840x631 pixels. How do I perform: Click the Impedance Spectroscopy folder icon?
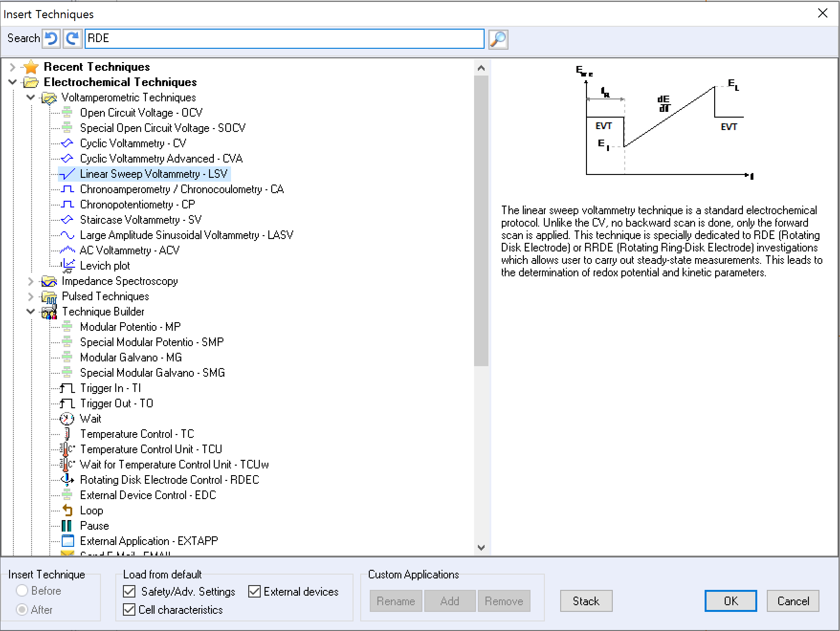click(49, 281)
